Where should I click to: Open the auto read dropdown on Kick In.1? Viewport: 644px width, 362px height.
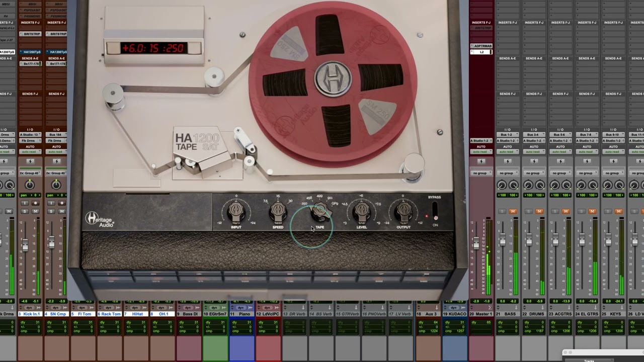pyautogui.click(x=30, y=151)
